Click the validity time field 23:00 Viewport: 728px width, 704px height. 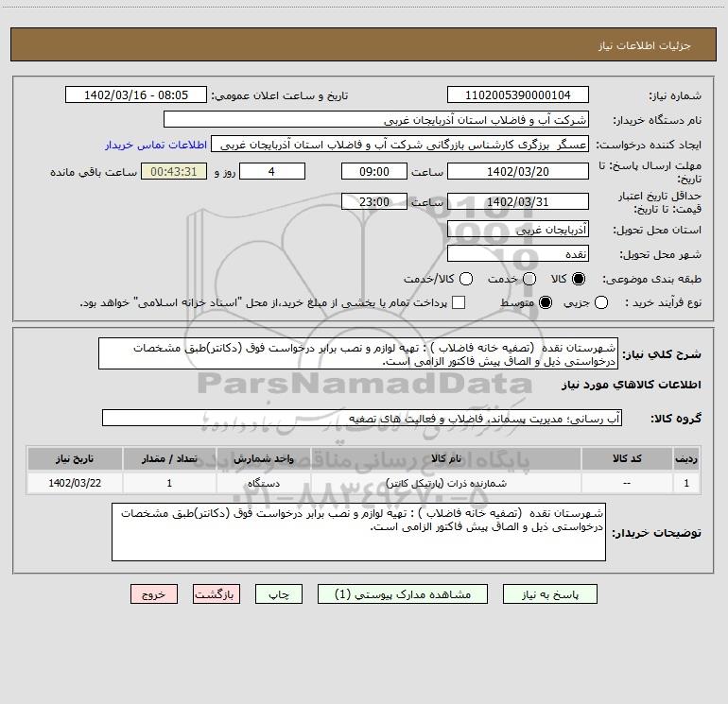pyautogui.click(x=374, y=201)
